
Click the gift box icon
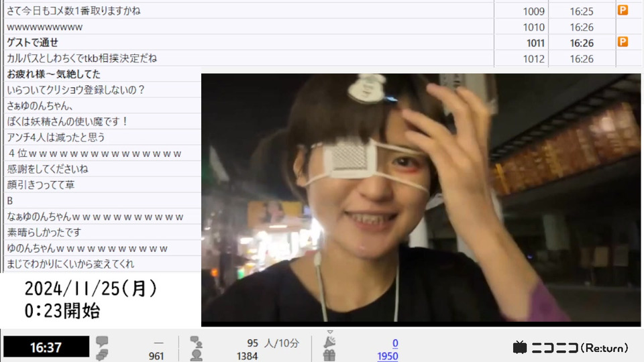[x=329, y=355]
